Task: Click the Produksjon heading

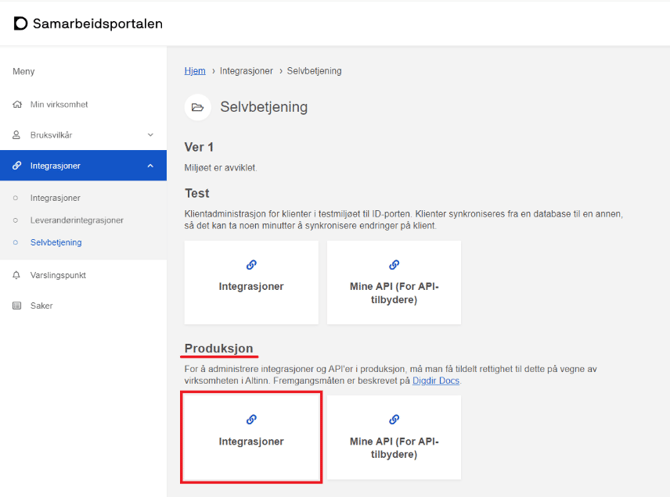Action: [x=219, y=348]
